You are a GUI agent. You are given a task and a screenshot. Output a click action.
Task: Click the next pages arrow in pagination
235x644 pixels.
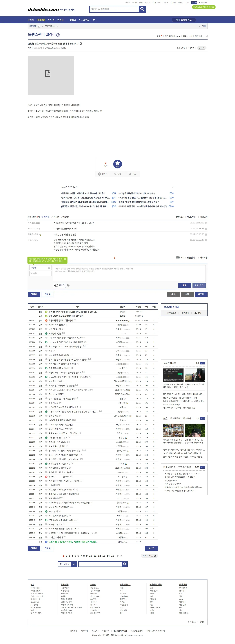pos(118,556)
